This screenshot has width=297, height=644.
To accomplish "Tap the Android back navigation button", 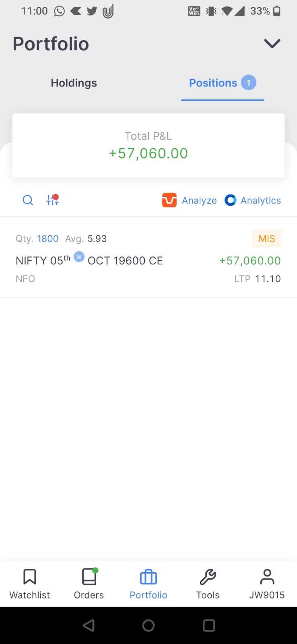I will point(89,625).
